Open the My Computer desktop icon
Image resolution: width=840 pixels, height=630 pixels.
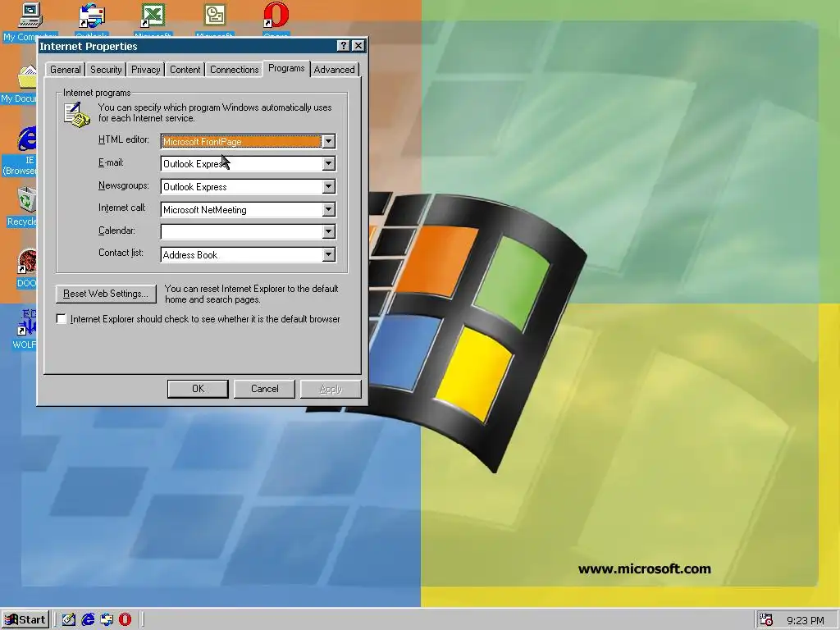30,16
